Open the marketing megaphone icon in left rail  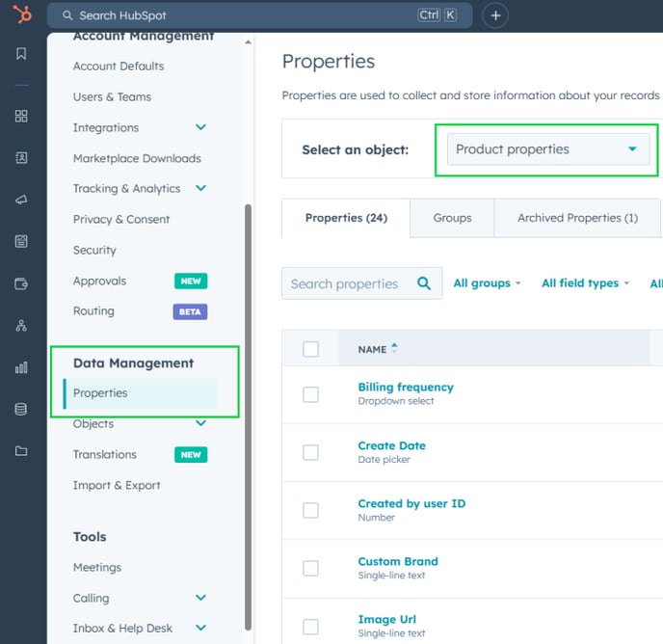click(21, 200)
